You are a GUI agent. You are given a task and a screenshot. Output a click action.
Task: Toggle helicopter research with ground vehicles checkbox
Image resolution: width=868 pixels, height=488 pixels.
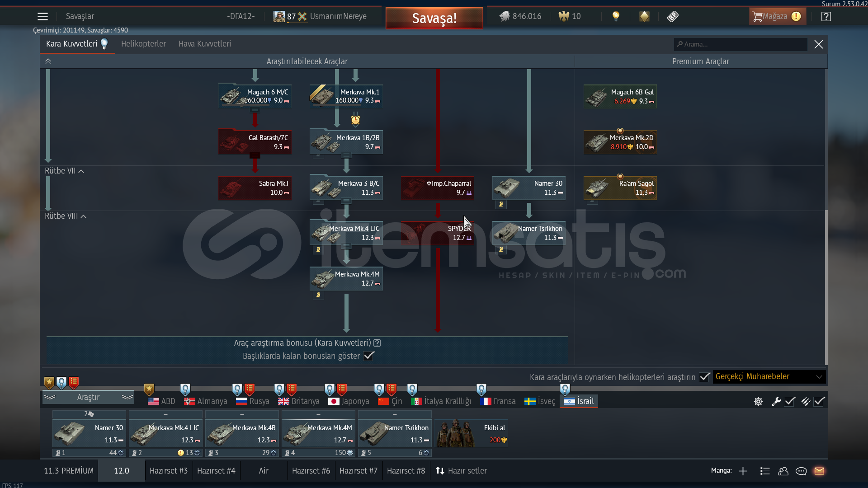pos(704,377)
